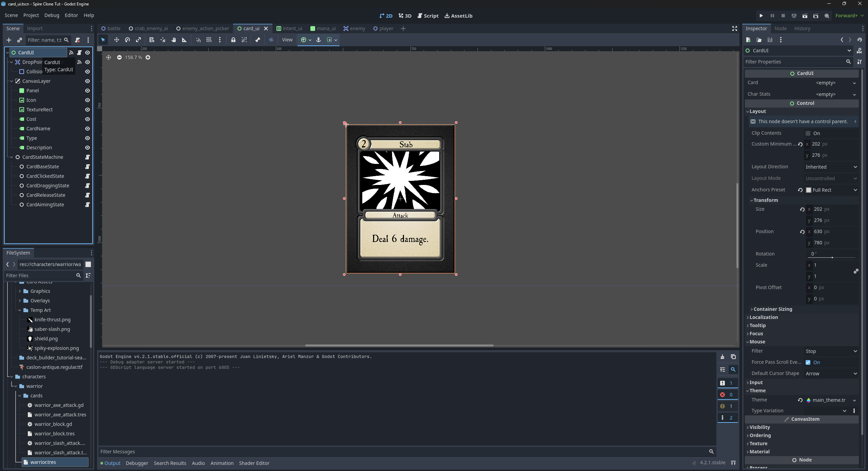Open the Anchors Preset dropdown
Viewport: 868px width, 471px height.
click(x=832, y=190)
